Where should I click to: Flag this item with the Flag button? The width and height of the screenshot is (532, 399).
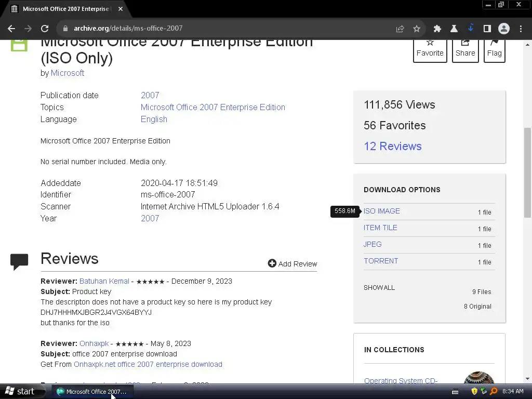(x=495, y=50)
